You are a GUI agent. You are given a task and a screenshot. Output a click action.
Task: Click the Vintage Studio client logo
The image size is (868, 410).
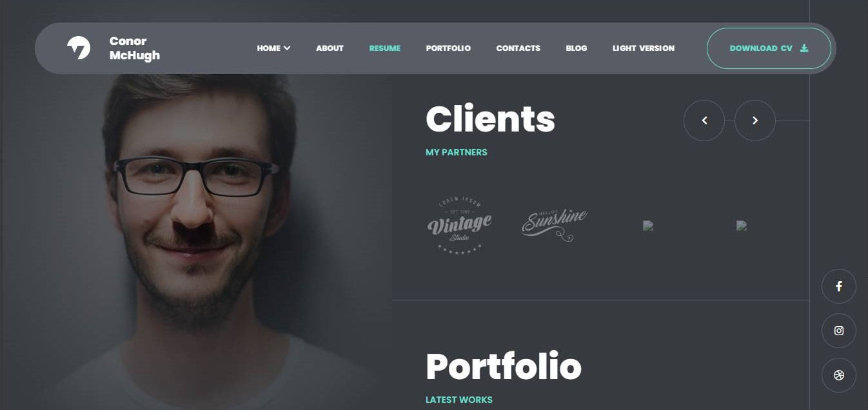point(459,225)
